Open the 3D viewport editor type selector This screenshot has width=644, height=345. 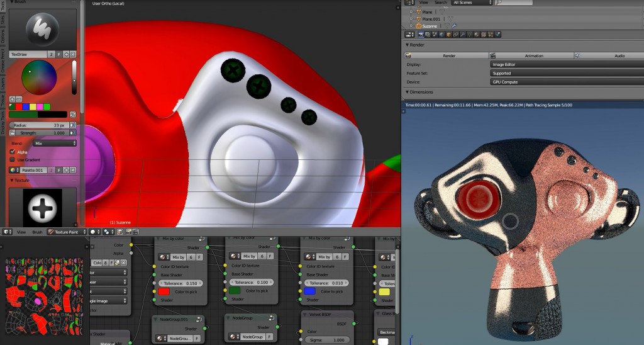click(x=8, y=232)
